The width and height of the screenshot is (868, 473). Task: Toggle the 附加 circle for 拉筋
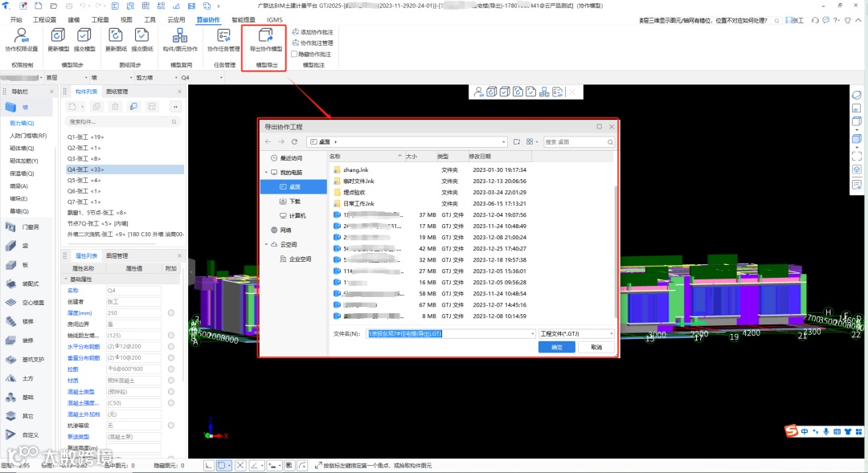[x=171, y=369]
